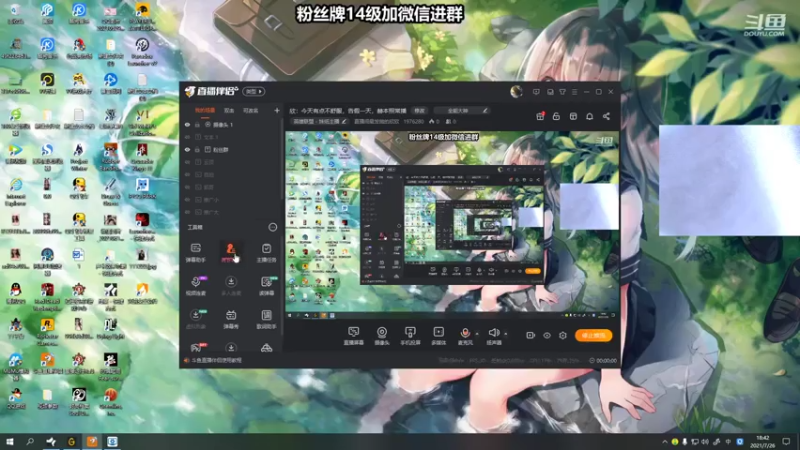The image size is (800, 450).
Task: Add a 直播屏幕 screen capture source
Action: (353, 336)
